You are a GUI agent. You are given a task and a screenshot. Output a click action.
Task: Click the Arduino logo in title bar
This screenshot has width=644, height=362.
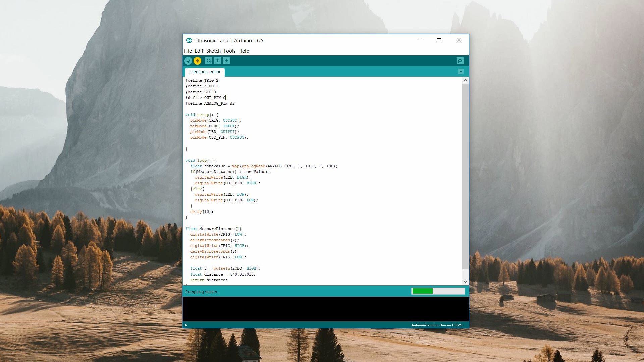point(189,41)
